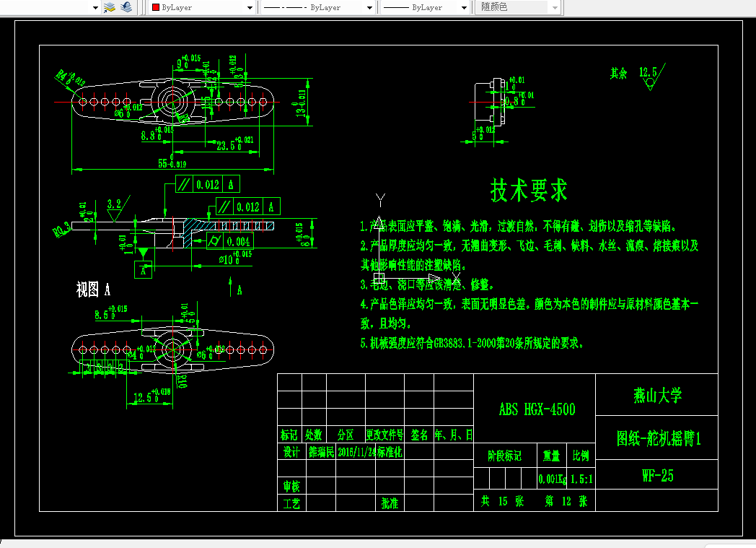
Task: Click the 批准 cell text
Action: [390, 503]
